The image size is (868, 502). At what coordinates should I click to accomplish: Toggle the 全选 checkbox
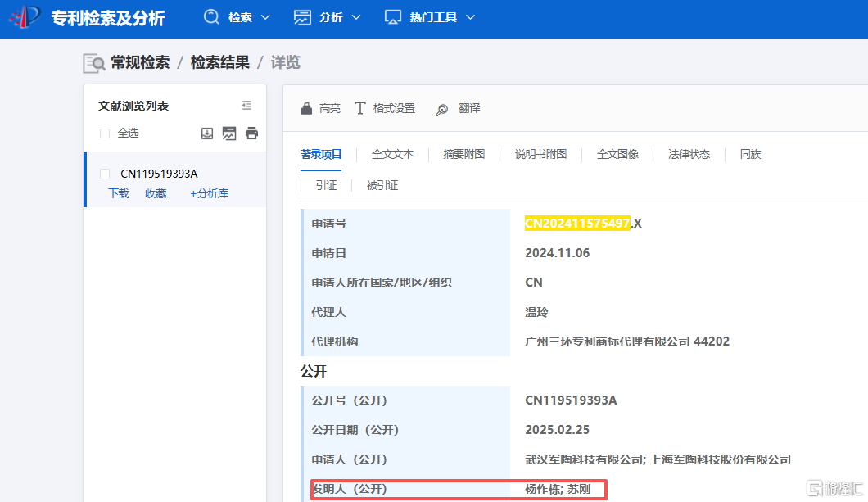pos(105,133)
